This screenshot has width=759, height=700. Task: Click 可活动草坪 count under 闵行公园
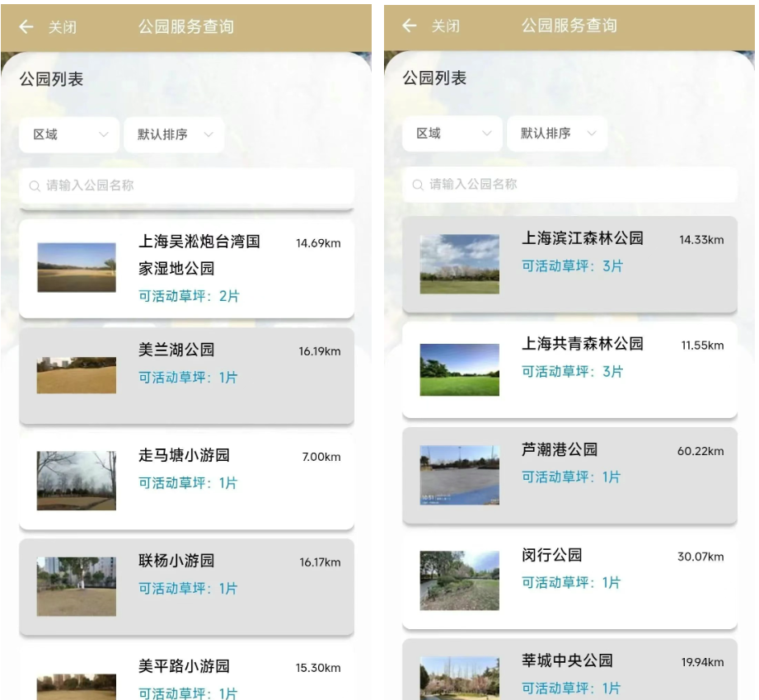571,583
